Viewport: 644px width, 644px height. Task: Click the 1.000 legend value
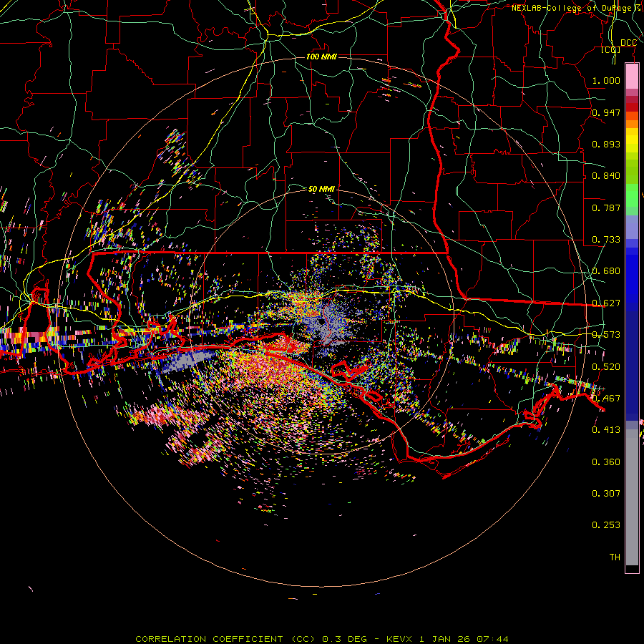click(606, 80)
